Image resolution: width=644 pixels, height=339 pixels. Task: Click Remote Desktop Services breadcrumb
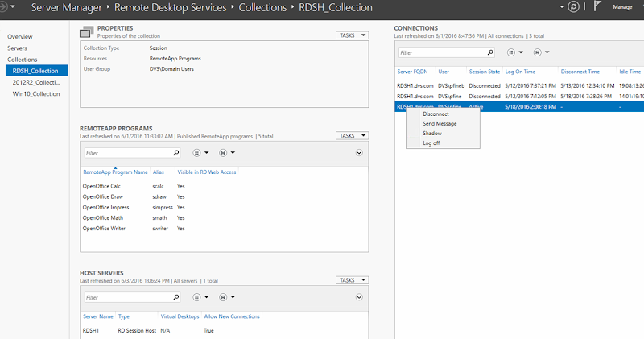point(170,7)
